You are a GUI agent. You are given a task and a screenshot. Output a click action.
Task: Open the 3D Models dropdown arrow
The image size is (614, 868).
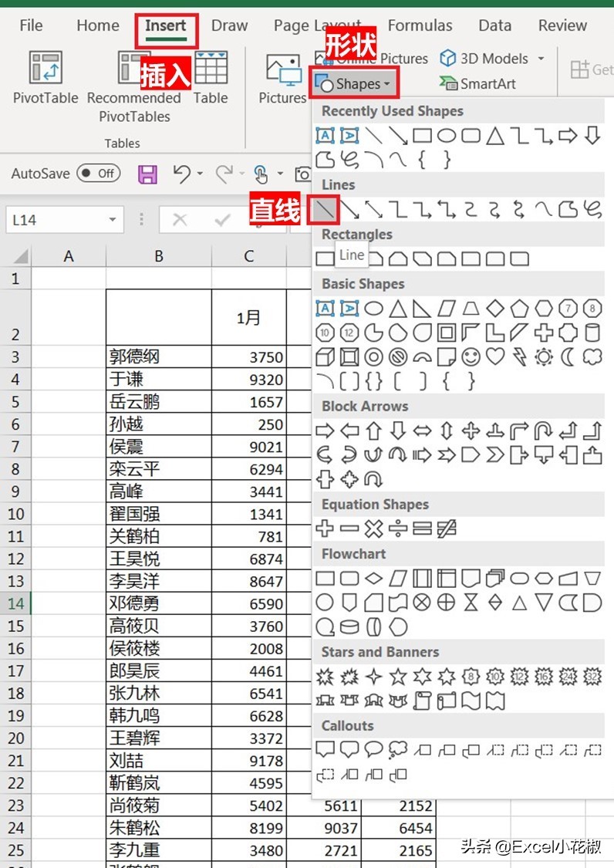[541, 58]
